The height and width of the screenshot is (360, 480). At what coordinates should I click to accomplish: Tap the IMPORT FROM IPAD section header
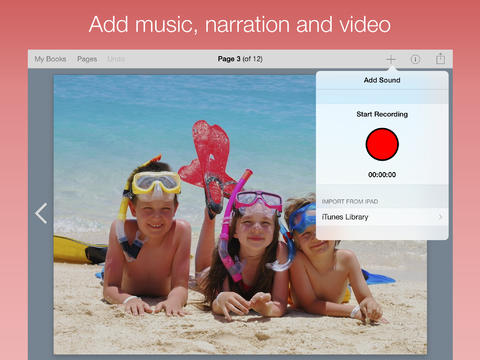point(350,201)
